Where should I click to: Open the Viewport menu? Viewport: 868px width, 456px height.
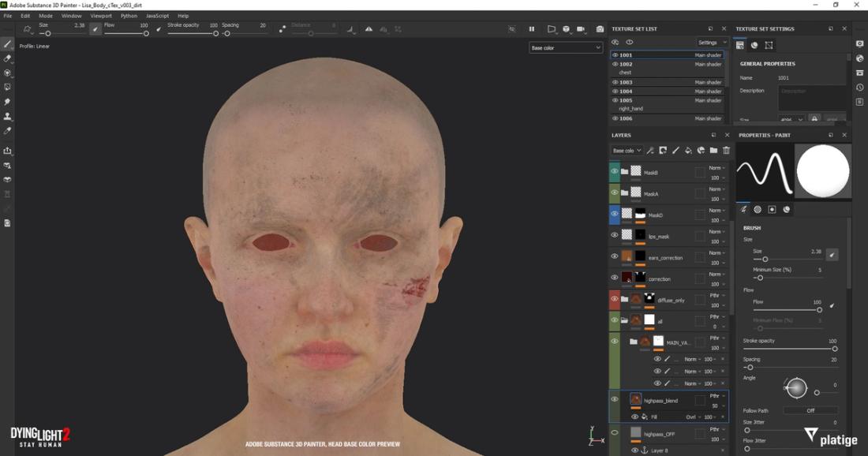101,16
